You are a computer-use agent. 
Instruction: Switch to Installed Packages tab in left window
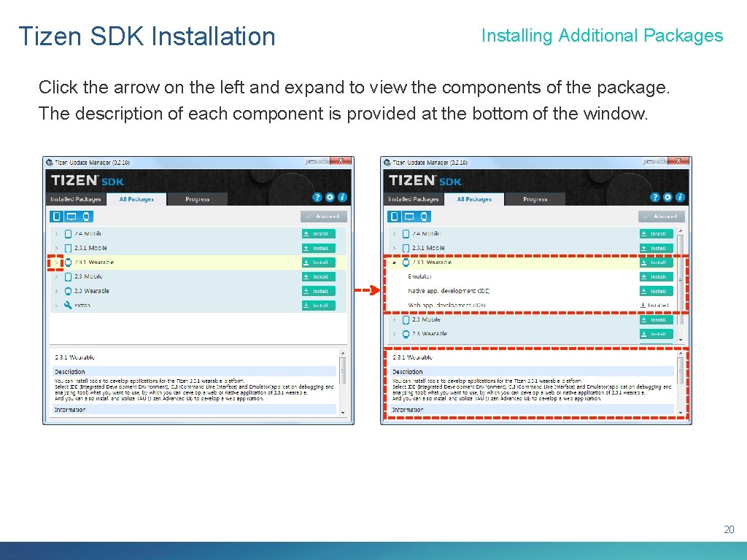pyautogui.click(x=75, y=199)
